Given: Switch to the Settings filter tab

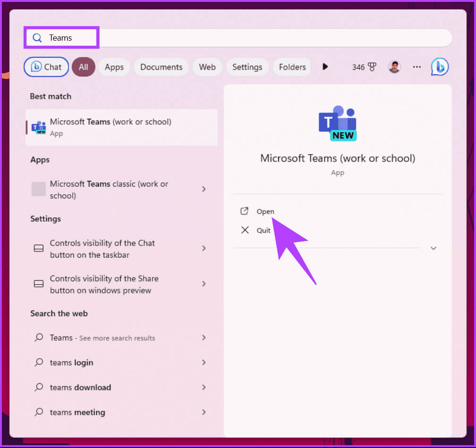Looking at the screenshot, I should point(247,67).
